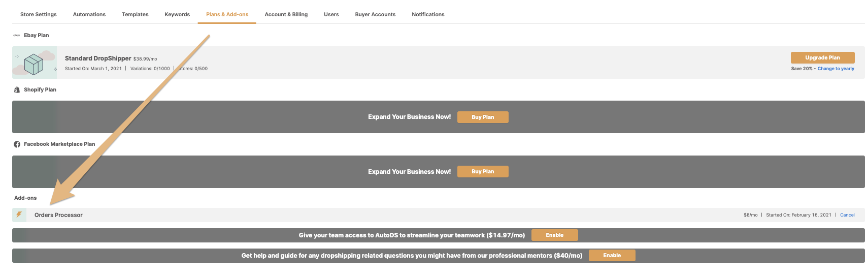Click the Orders Processor label

[x=58, y=215]
